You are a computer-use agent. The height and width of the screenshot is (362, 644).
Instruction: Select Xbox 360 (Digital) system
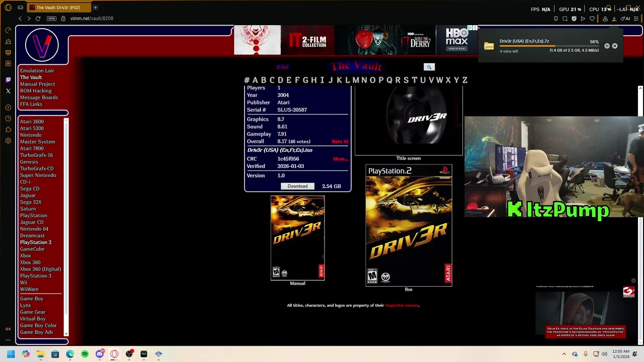click(40, 269)
